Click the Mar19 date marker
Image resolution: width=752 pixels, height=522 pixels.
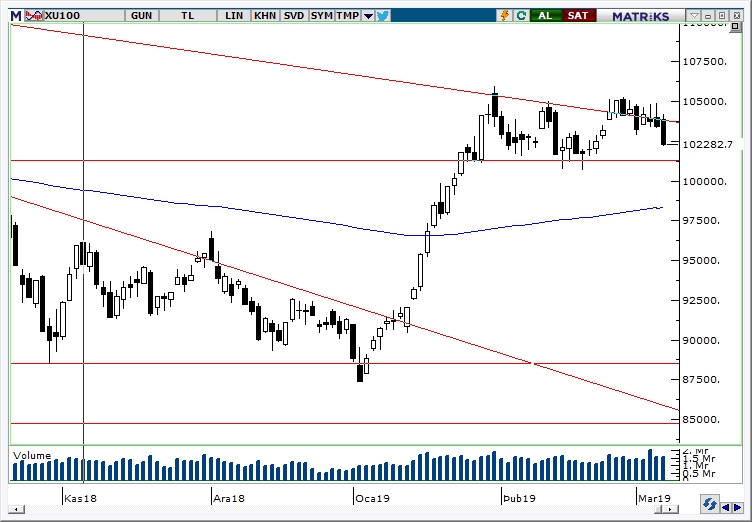[654, 498]
